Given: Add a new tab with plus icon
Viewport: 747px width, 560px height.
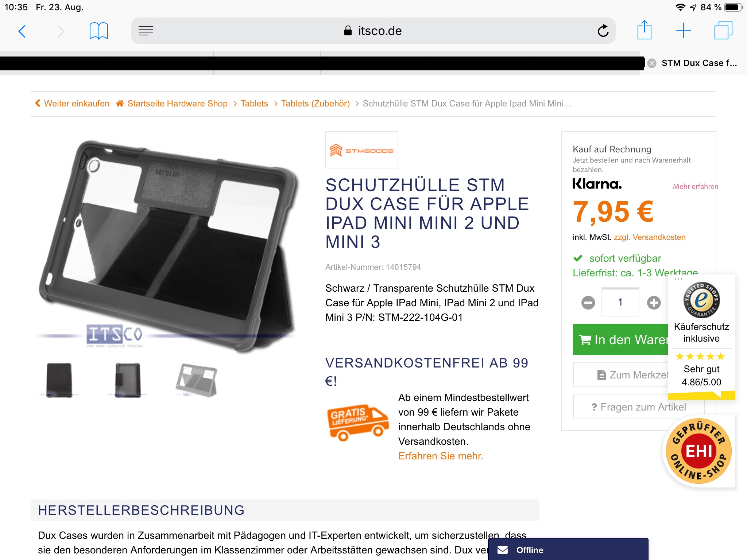Looking at the screenshot, I should click(x=684, y=31).
